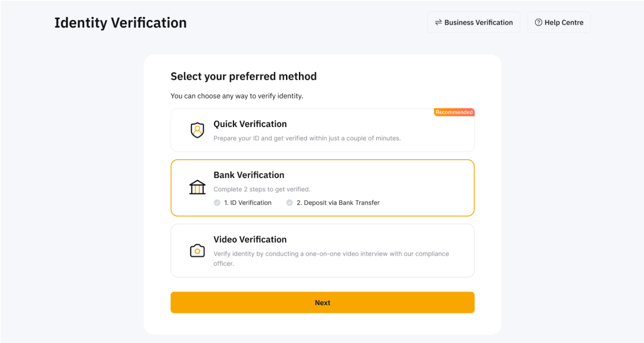
Task: Open the Help Centre label
Action: pyautogui.click(x=564, y=23)
